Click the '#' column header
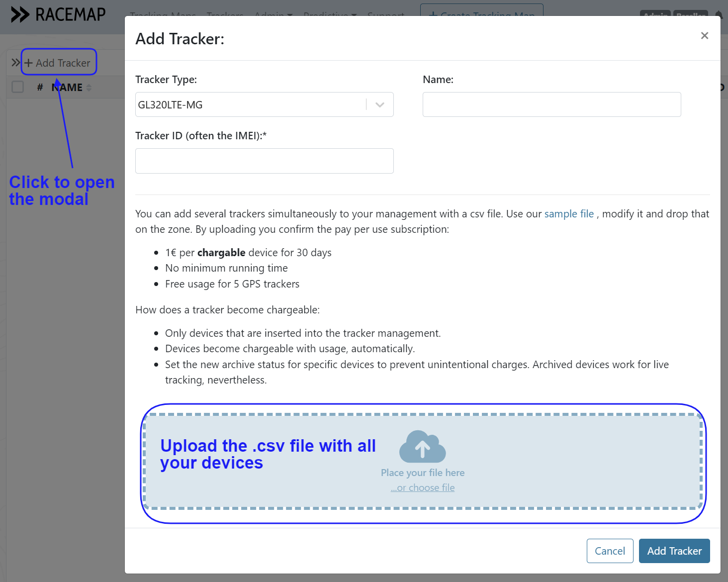 click(40, 87)
